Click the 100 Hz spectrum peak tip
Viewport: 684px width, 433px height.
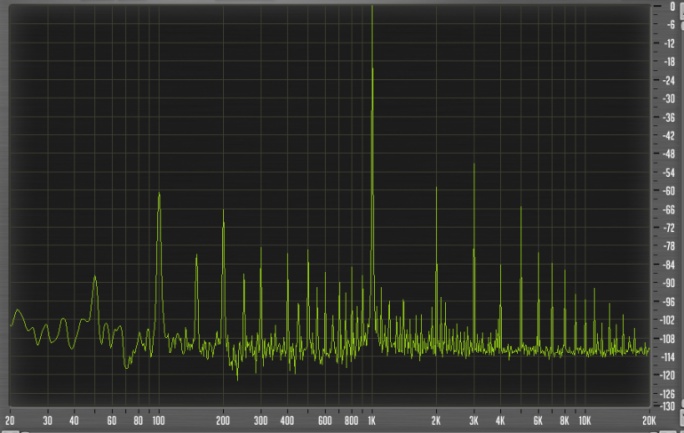click(159, 194)
